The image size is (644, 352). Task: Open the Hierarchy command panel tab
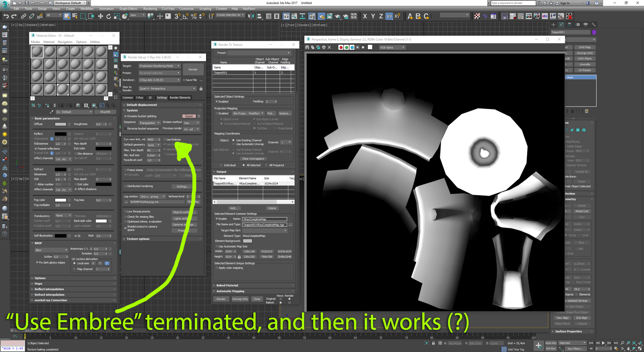click(x=570, y=25)
